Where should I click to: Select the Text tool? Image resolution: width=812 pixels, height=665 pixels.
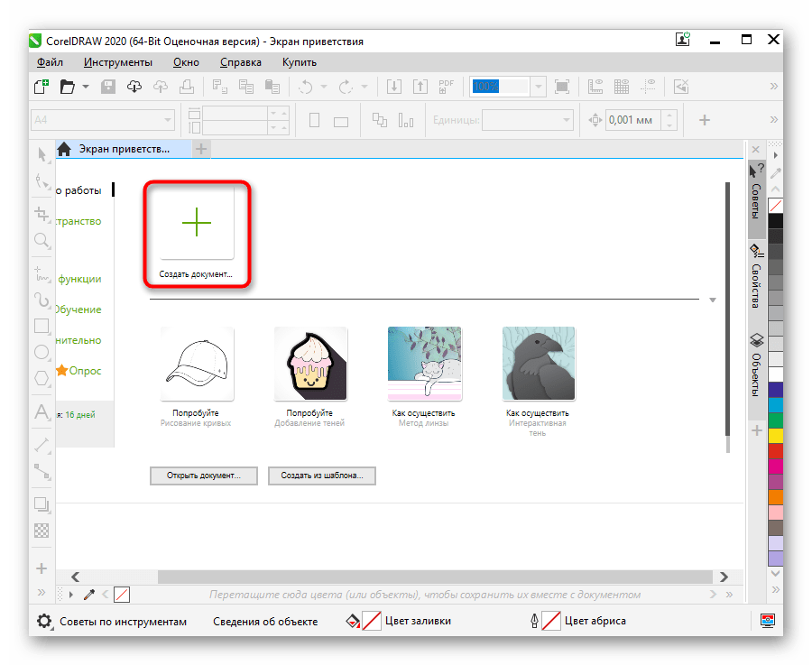[x=42, y=411]
